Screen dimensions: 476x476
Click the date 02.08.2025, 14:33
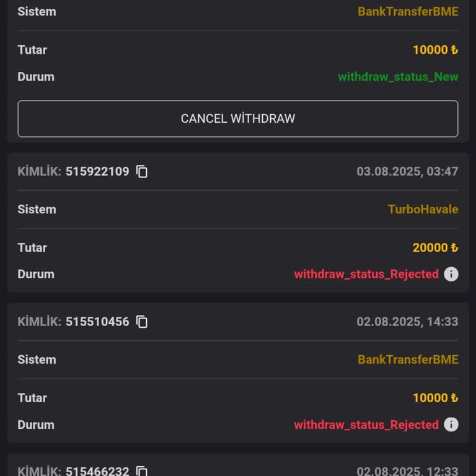pyautogui.click(x=407, y=322)
